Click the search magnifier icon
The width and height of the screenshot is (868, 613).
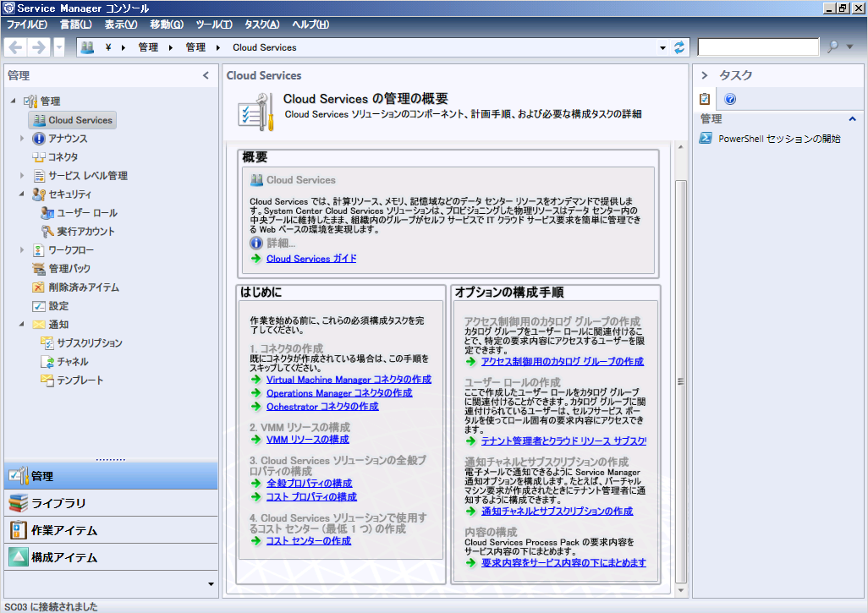832,47
